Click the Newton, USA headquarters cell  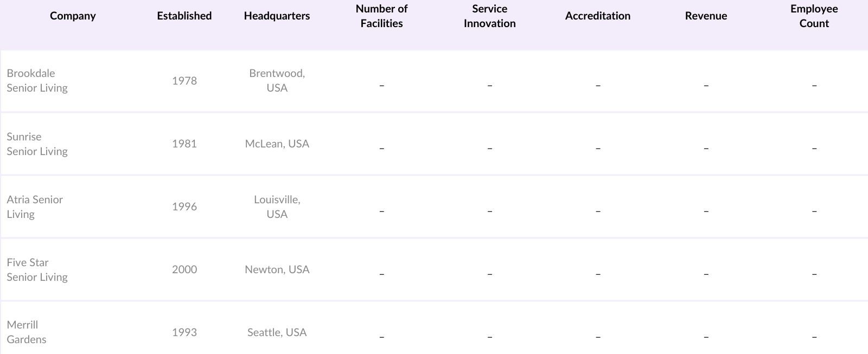(277, 269)
